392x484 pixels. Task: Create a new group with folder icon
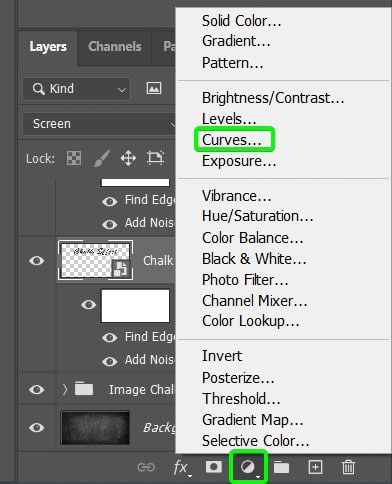(x=281, y=467)
